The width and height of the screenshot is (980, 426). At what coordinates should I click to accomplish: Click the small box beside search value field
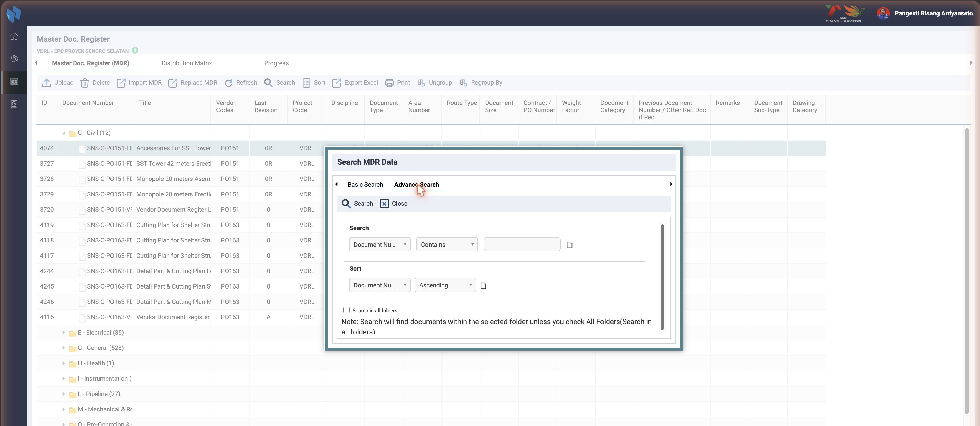pos(569,245)
